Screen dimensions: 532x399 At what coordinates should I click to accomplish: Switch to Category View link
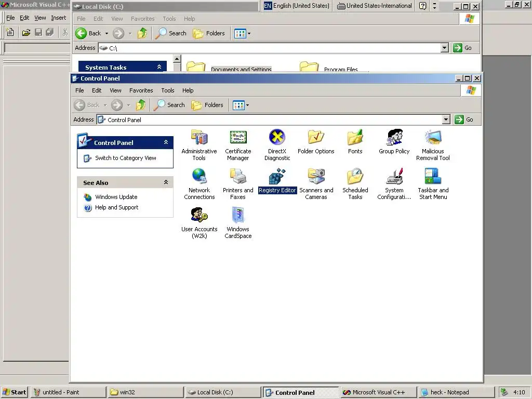point(126,158)
